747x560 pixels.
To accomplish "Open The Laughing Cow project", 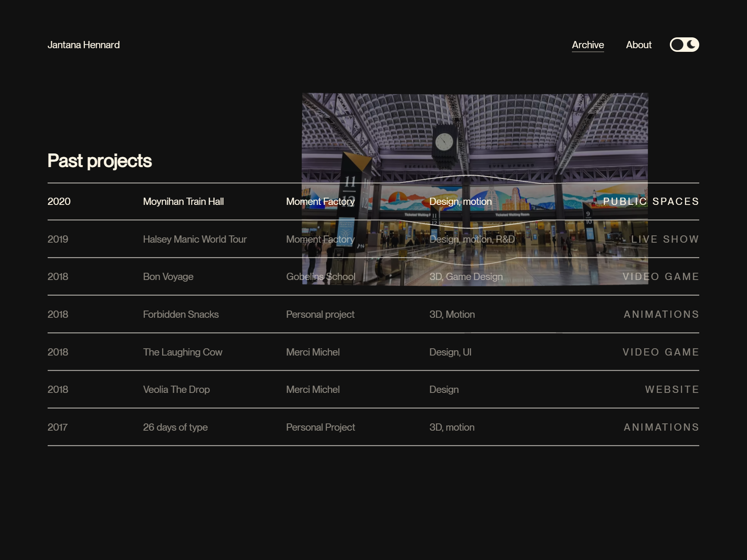I will (183, 352).
